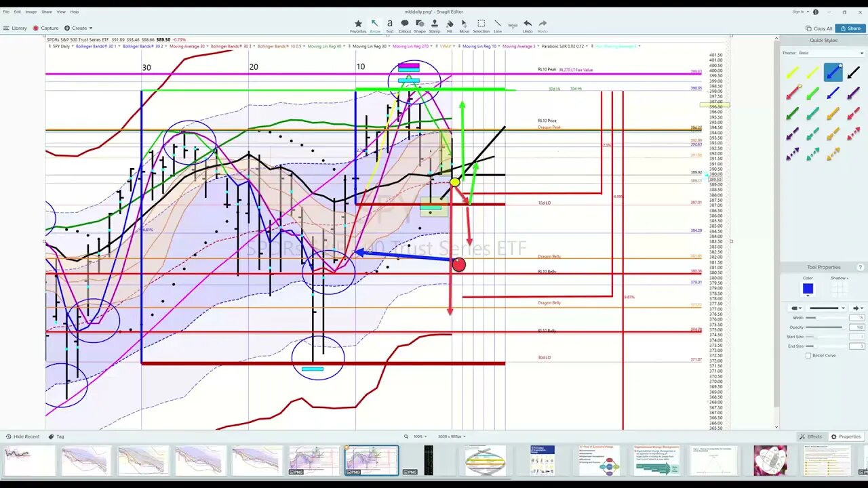Open the View menu
This screenshot has height=488, width=868.
pyautogui.click(x=61, y=12)
